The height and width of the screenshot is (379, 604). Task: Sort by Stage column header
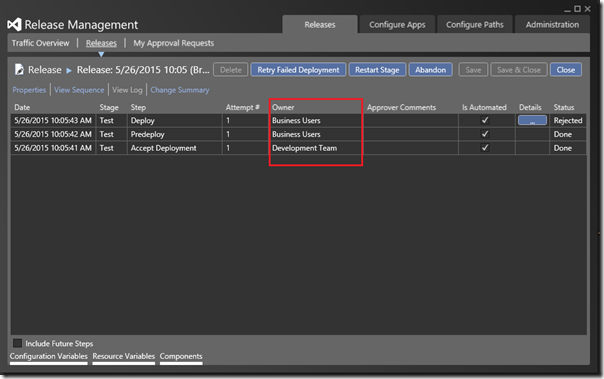coord(109,107)
